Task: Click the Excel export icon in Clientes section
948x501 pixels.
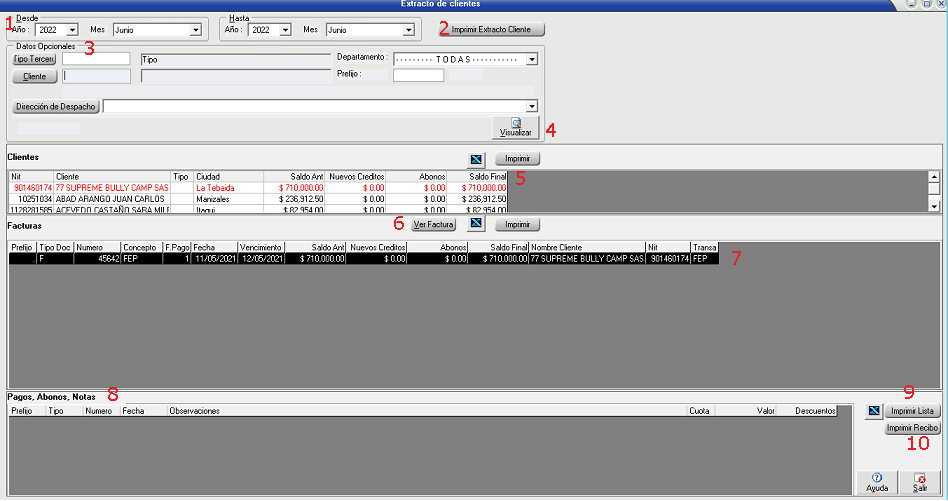Action: click(478, 158)
